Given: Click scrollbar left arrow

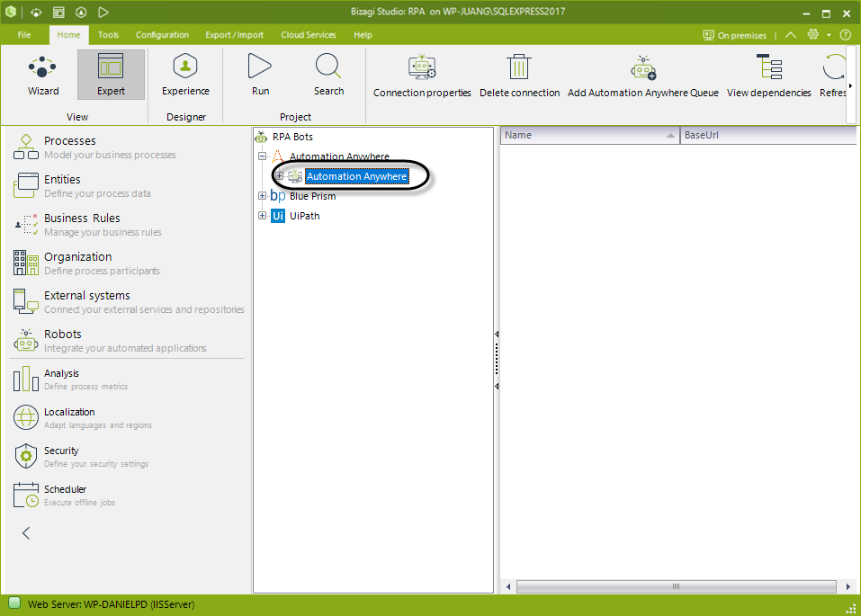Looking at the screenshot, I should click(508, 586).
